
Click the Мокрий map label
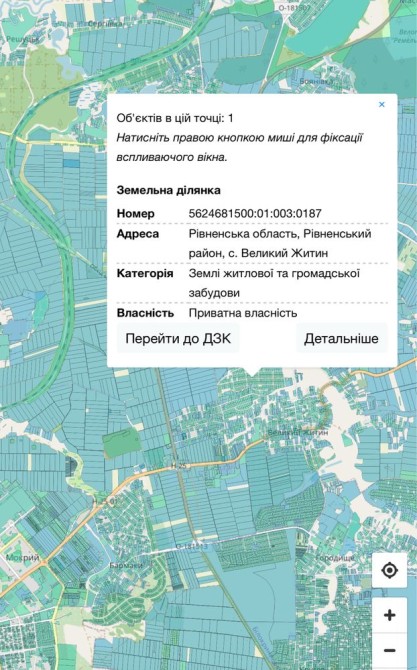[x=23, y=558]
